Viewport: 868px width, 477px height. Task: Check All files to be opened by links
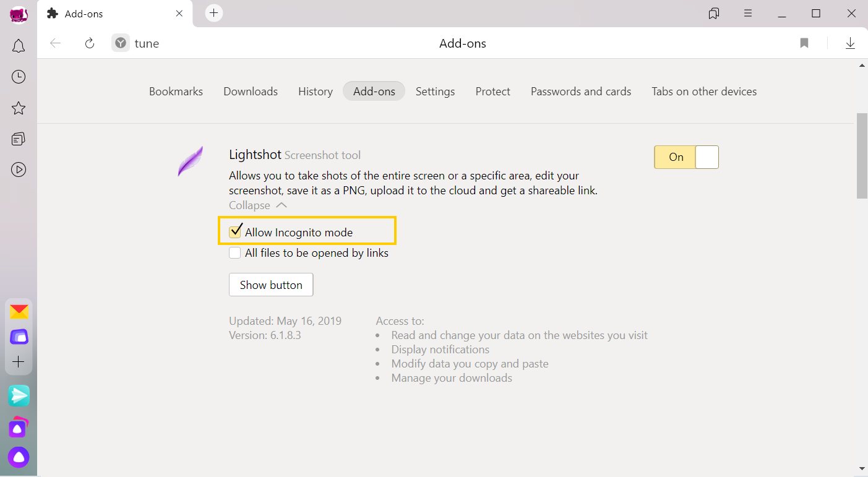(235, 253)
